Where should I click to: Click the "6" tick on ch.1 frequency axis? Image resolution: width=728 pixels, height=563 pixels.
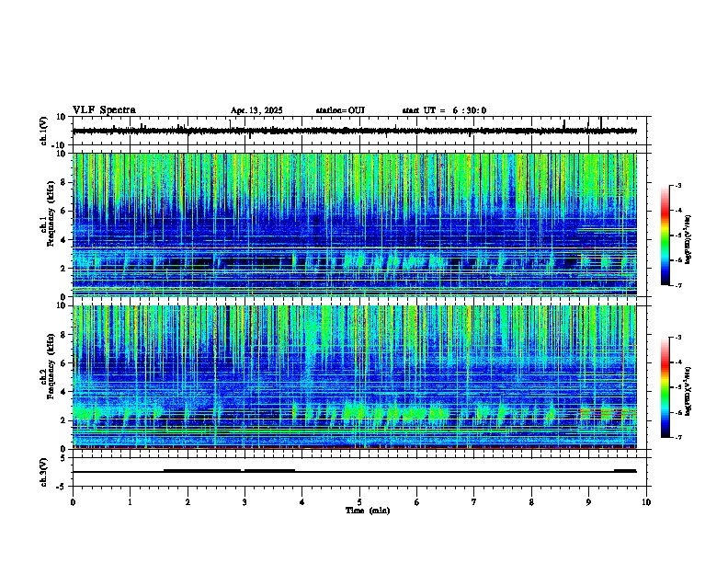tap(63, 211)
